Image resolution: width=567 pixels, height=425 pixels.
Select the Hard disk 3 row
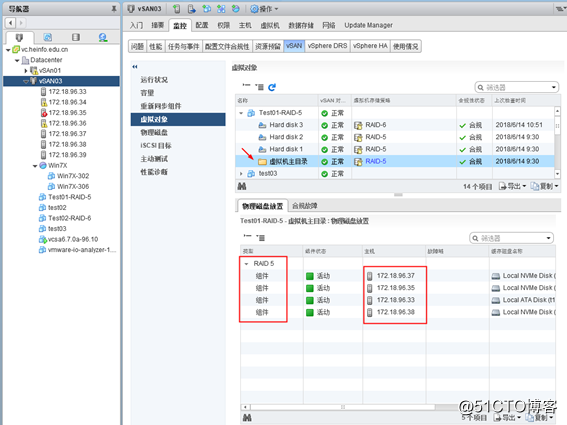click(x=395, y=125)
